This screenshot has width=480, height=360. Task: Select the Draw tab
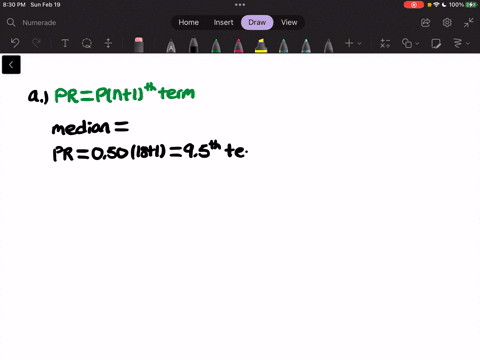(x=257, y=22)
